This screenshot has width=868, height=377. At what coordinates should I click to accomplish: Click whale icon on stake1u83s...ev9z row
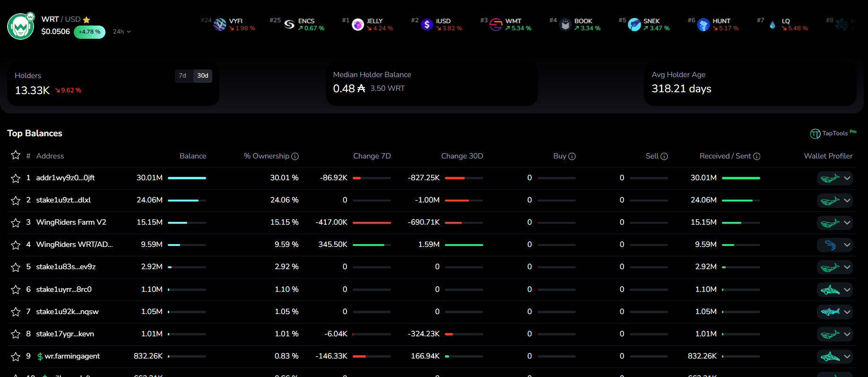click(830, 267)
